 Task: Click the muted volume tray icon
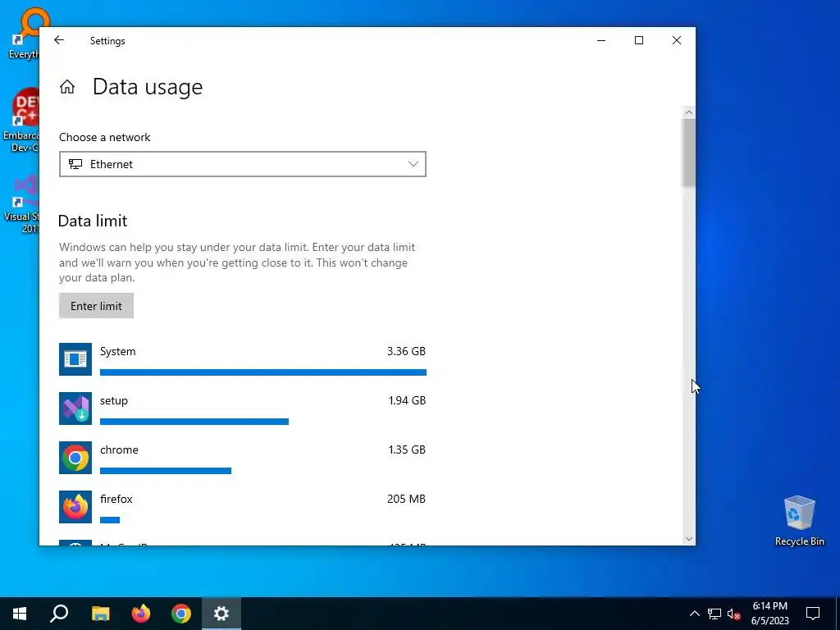point(733,614)
